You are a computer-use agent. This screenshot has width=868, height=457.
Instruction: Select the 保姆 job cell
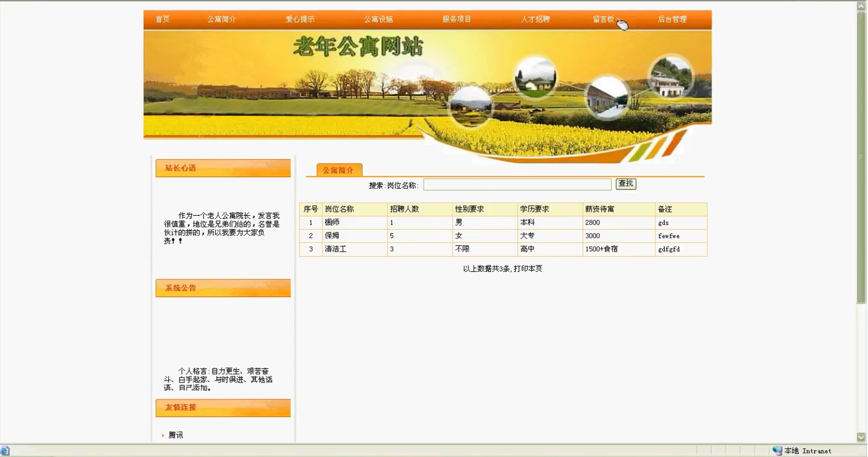pos(355,236)
